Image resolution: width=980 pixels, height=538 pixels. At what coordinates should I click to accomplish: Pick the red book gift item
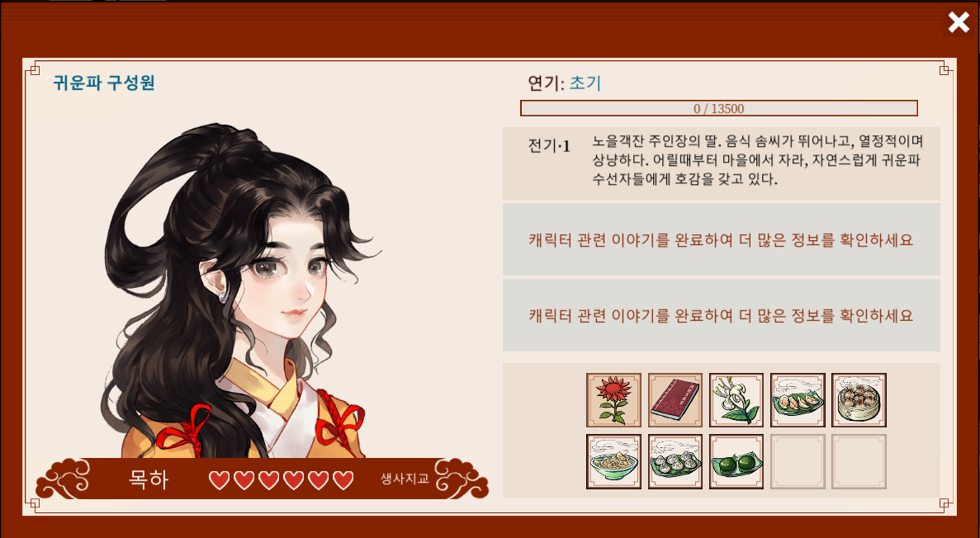point(675,400)
